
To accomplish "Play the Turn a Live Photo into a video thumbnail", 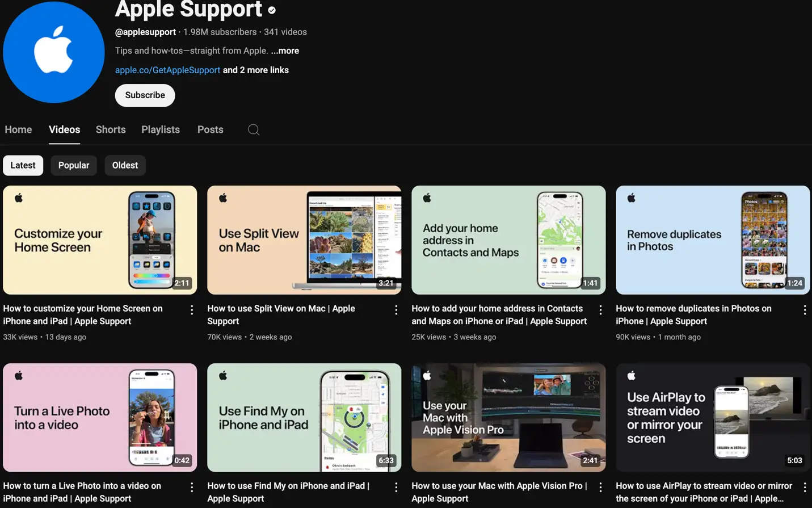I will point(100,417).
